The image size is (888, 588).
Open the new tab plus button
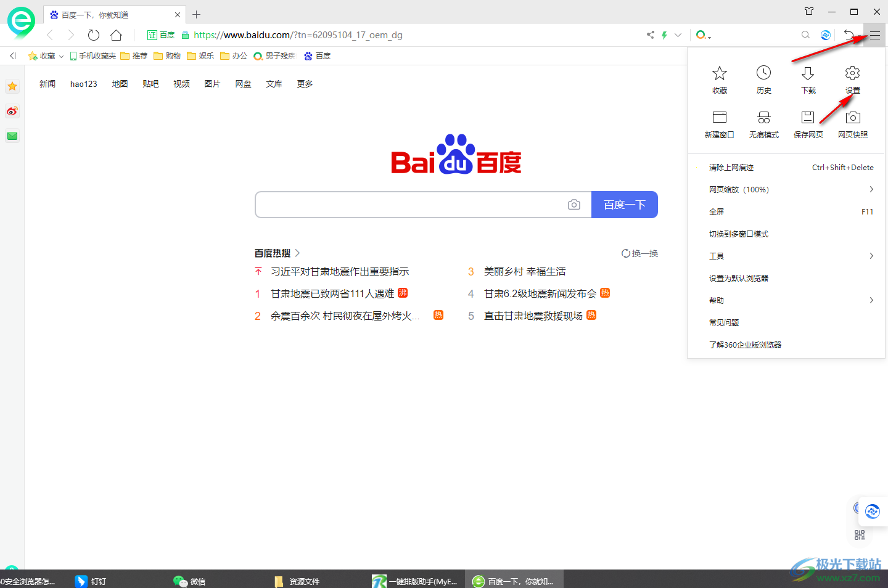196,15
